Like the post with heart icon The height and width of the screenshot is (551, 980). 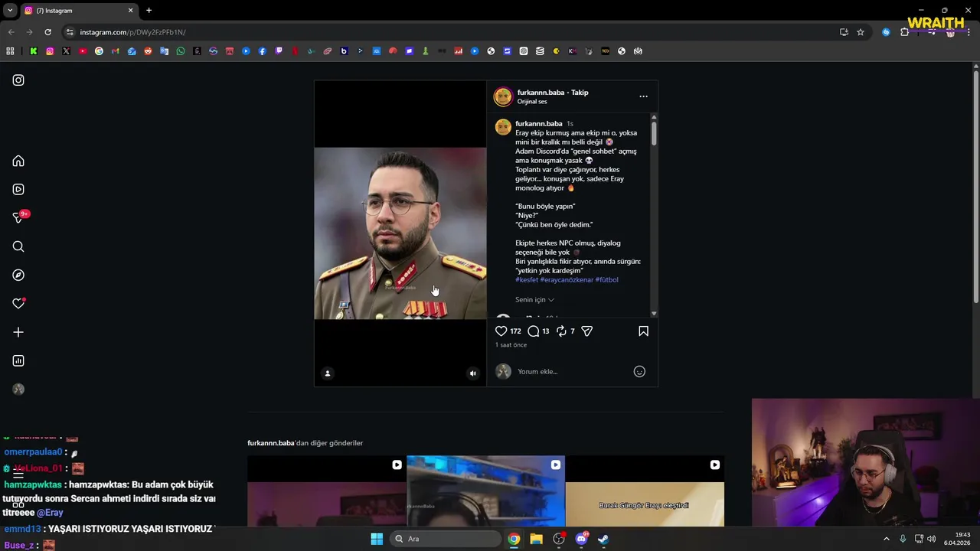501,331
